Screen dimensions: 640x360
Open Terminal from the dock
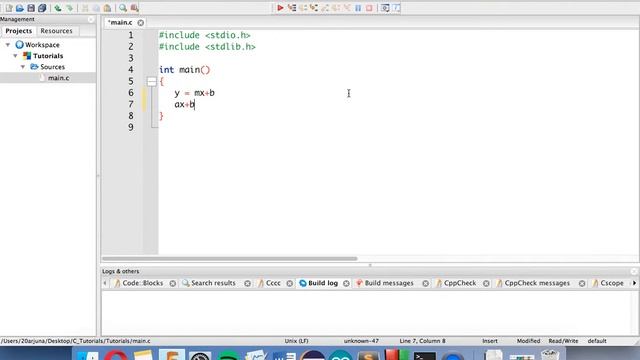pos(424,355)
